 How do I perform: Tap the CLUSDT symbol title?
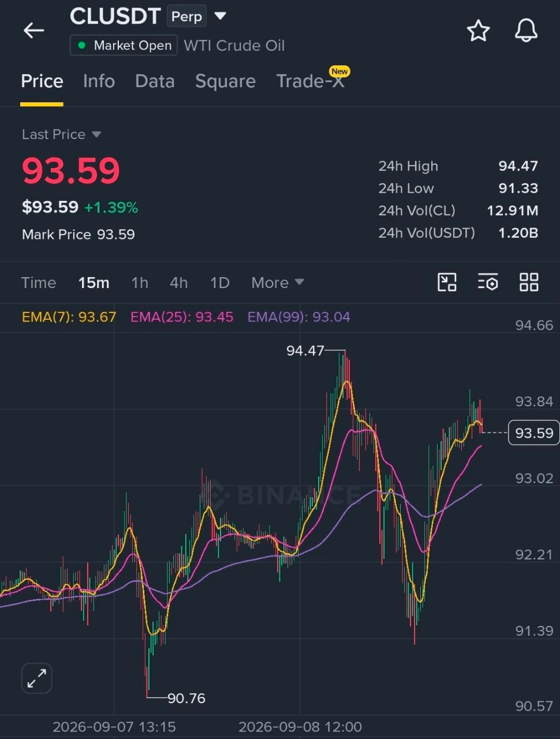(115, 16)
